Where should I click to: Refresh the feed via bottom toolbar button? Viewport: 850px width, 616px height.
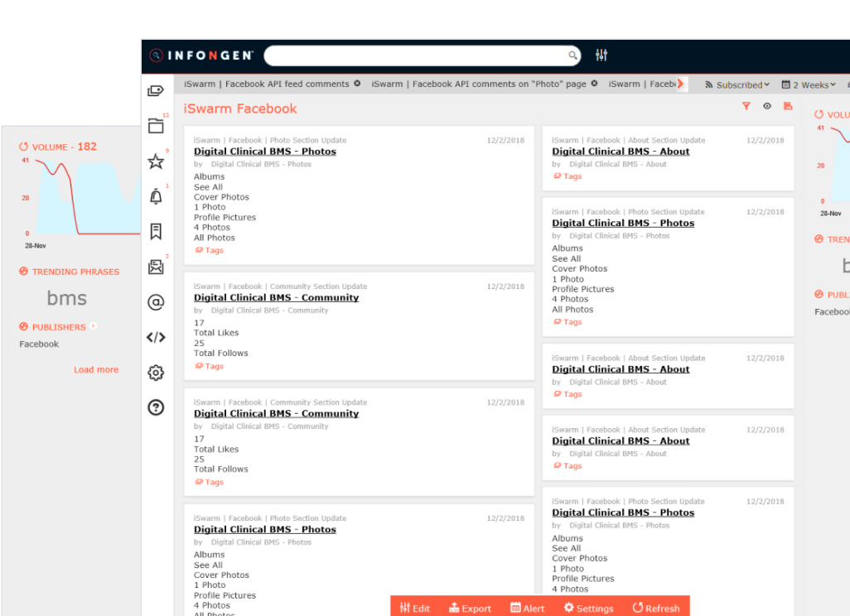655,608
